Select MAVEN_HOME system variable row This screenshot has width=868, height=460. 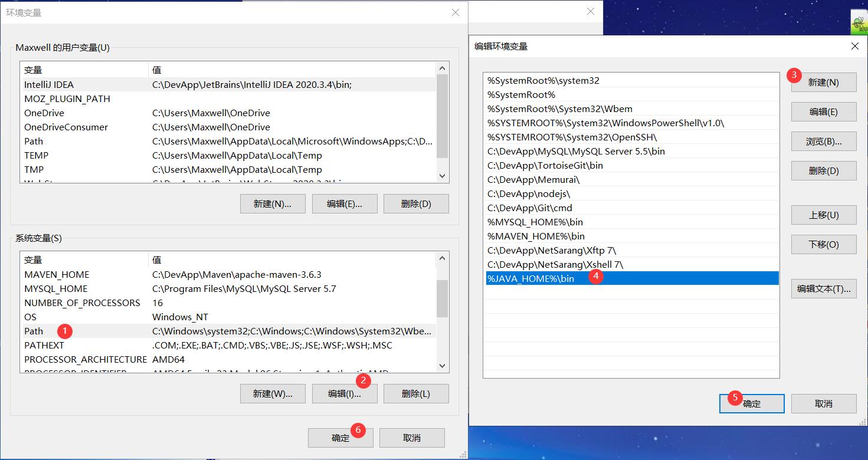[x=57, y=274]
